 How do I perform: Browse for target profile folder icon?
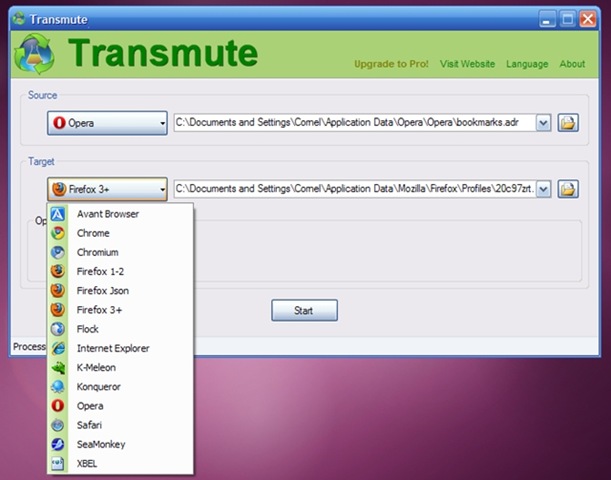[x=568, y=189]
